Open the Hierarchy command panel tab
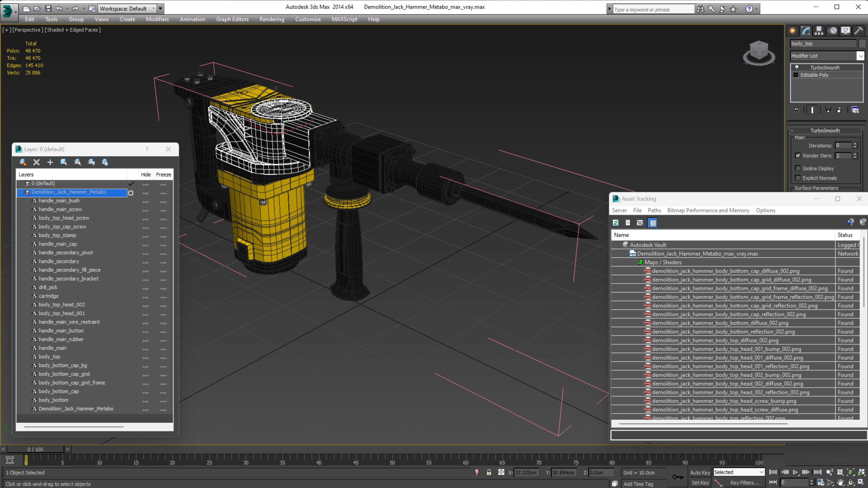Image resolution: width=868 pixels, height=488 pixels. click(x=819, y=31)
